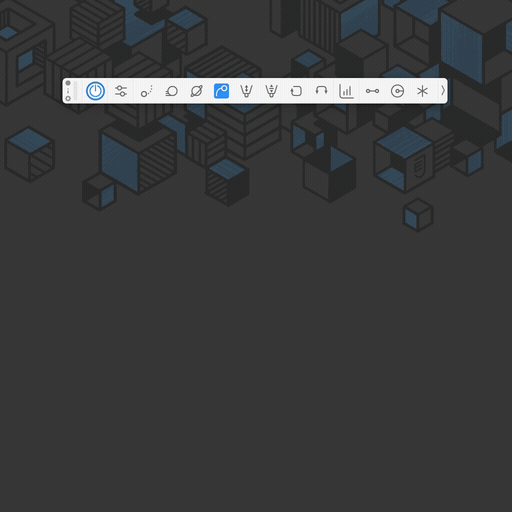Toggle the blue power button
This screenshot has width=512, height=512.
point(95,91)
